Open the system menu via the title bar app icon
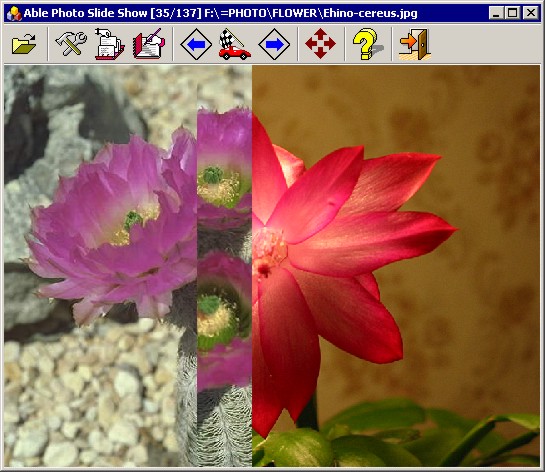 click(14, 13)
